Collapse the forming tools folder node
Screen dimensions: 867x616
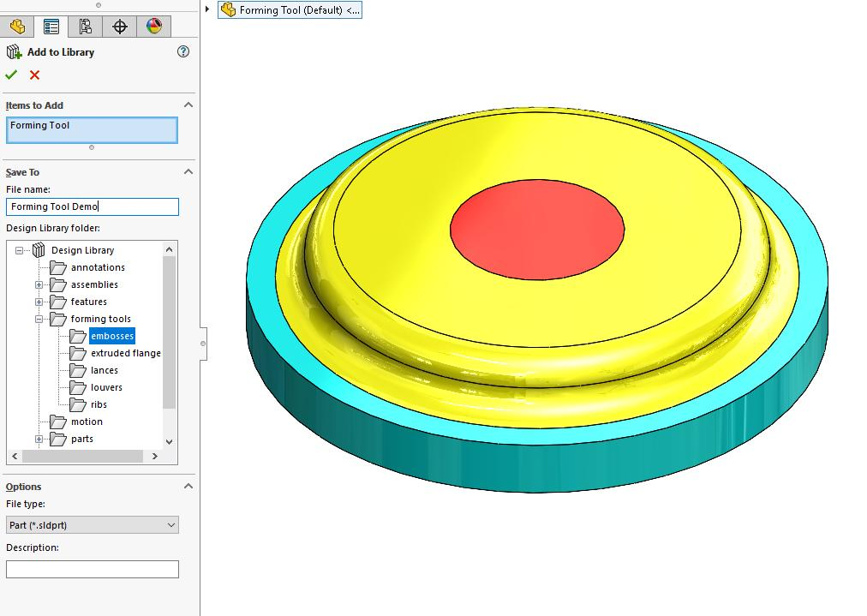tap(39, 319)
